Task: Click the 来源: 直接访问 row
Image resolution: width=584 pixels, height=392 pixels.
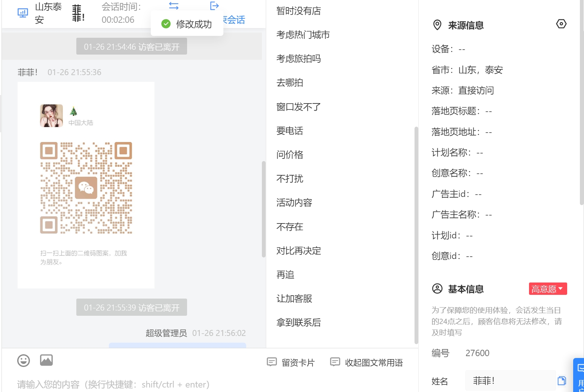Action: (463, 90)
